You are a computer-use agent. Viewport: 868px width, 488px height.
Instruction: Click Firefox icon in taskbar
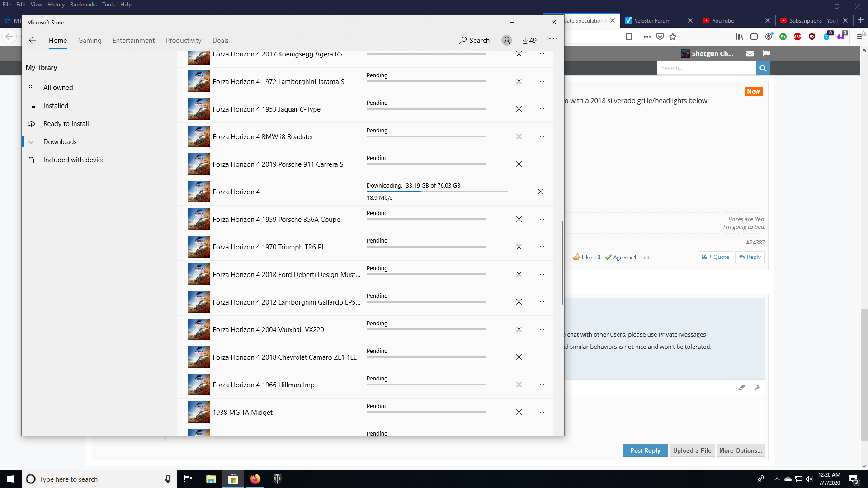pyautogui.click(x=255, y=479)
